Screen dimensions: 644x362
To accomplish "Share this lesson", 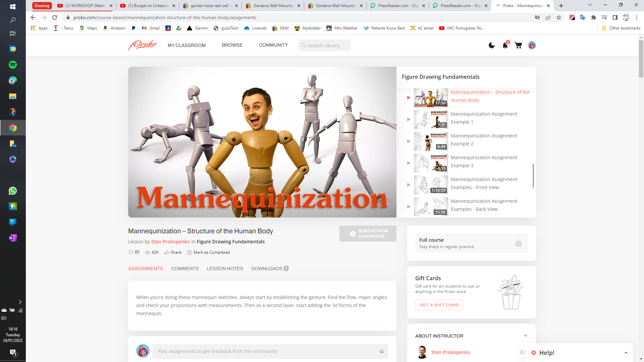I will pyautogui.click(x=173, y=252).
